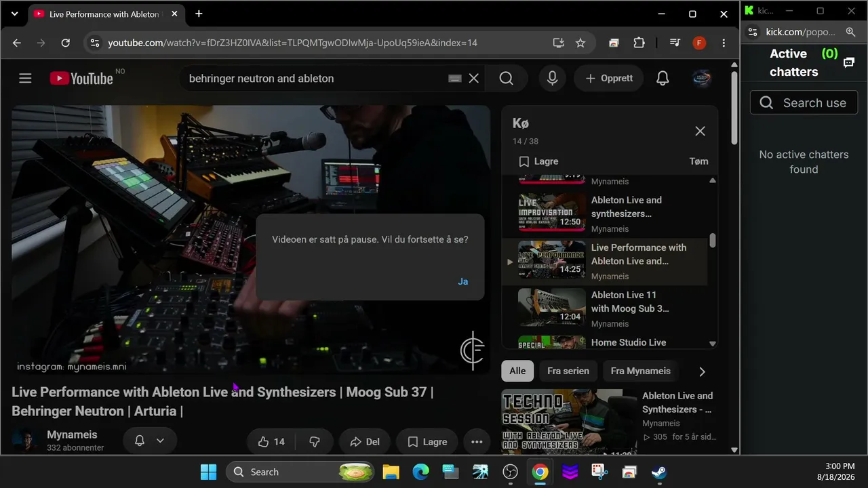
Task: Select the Alle filter chip
Action: click(x=517, y=371)
